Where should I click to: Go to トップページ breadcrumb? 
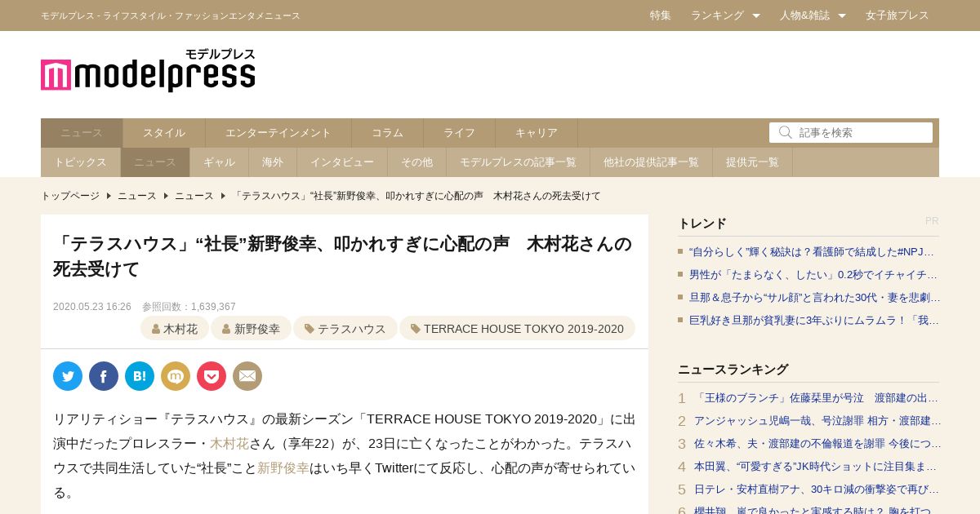click(70, 196)
